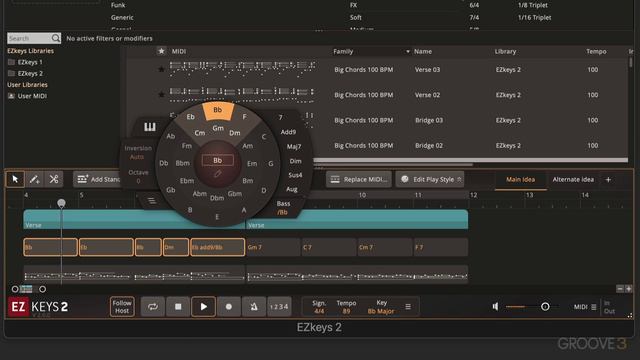Screen dimensions: 640x360
Task: Select Add9 chord modifier
Action: click(x=288, y=132)
